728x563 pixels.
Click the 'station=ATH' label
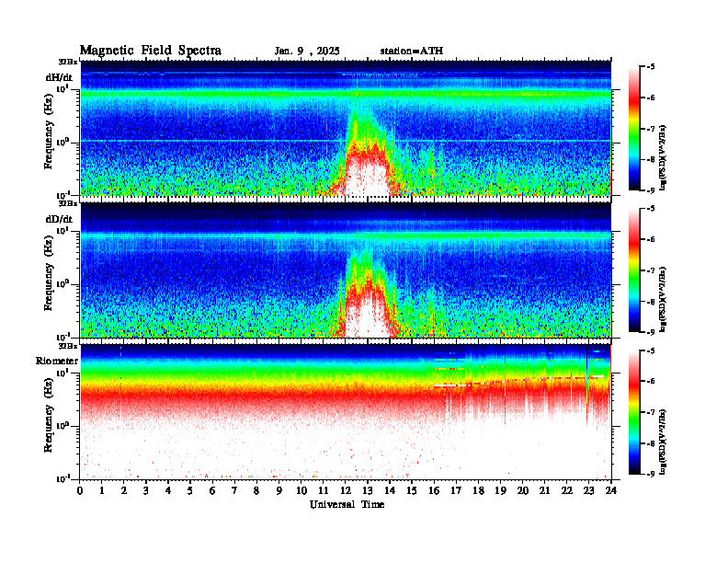412,52
